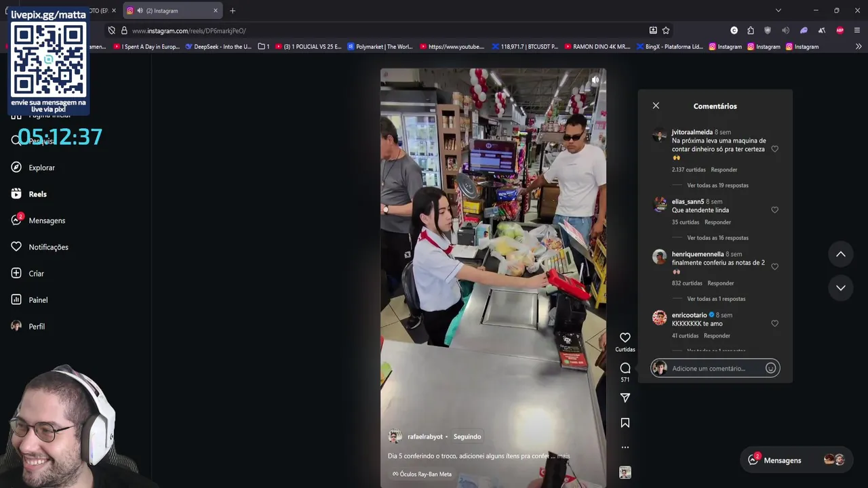Save the reel with the bookmark icon

click(x=625, y=423)
